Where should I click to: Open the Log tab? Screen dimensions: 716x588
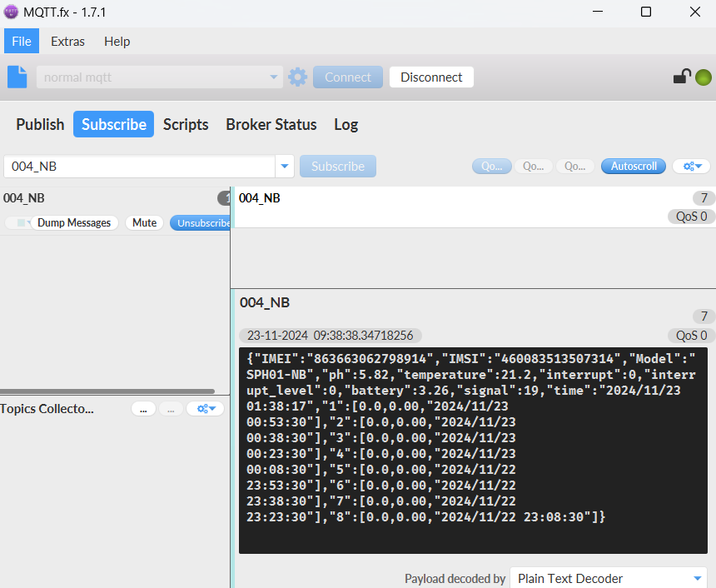(x=346, y=124)
